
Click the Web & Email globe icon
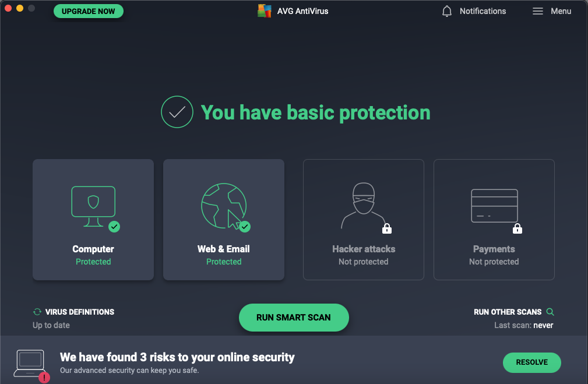tap(224, 206)
